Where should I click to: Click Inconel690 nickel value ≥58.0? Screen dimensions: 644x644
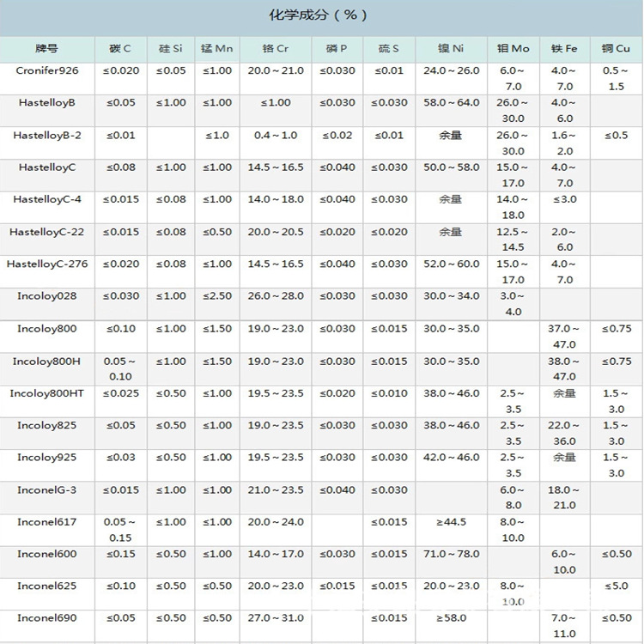(451, 618)
